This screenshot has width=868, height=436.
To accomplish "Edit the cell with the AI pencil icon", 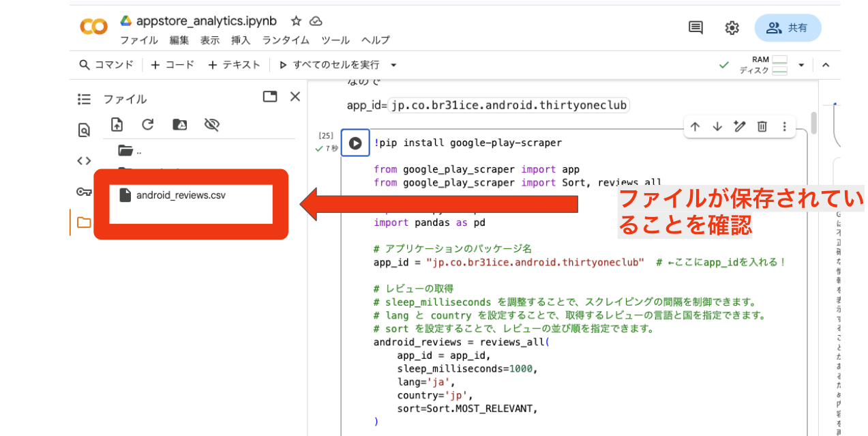I will [x=739, y=127].
